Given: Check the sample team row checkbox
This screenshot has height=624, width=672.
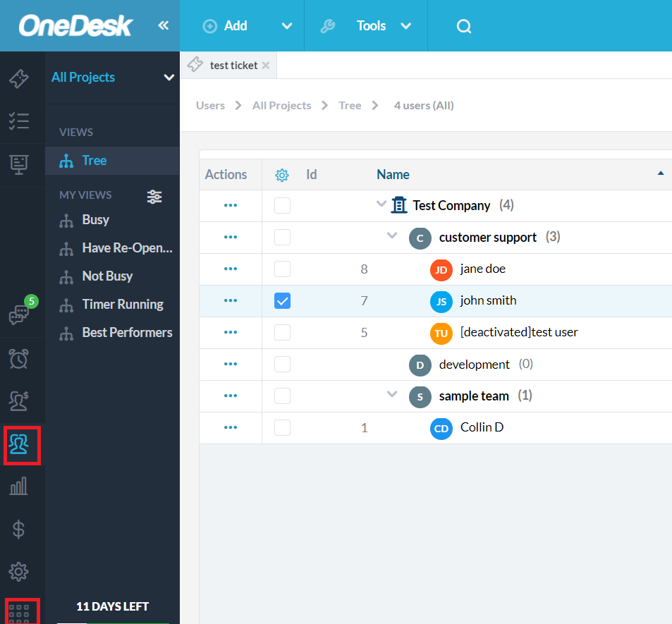Looking at the screenshot, I should (x=282, y=396).
